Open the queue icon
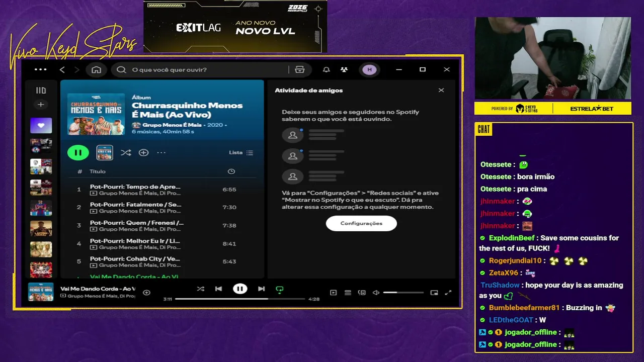 coord(348,293)
